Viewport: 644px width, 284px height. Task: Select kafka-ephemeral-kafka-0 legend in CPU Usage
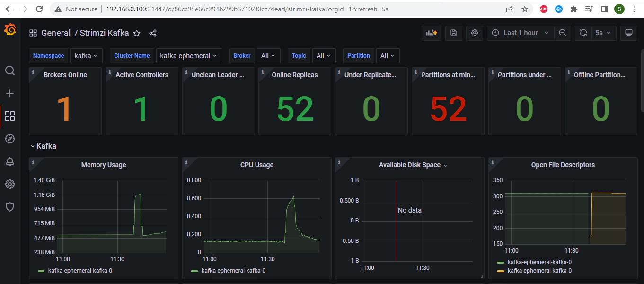[233, 271]
